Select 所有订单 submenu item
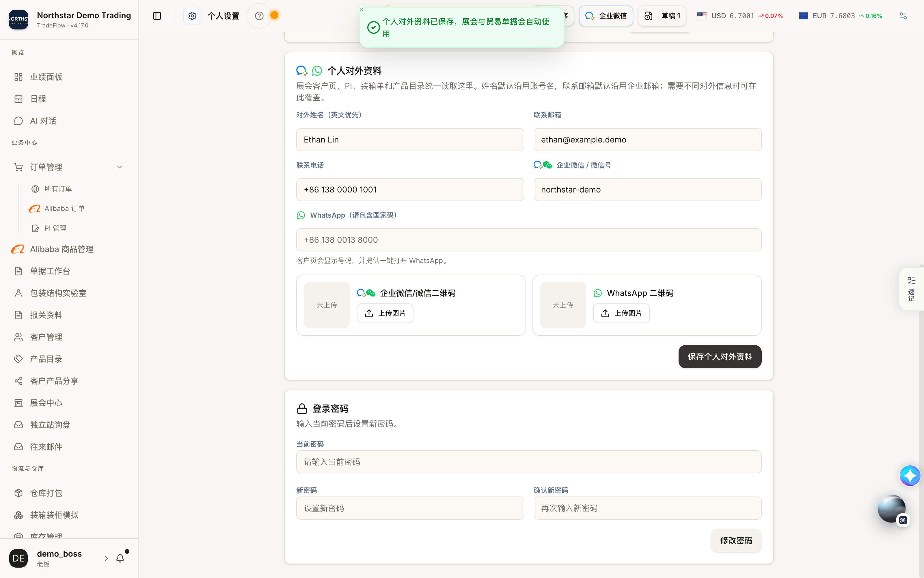 click(x=58, y=189)
